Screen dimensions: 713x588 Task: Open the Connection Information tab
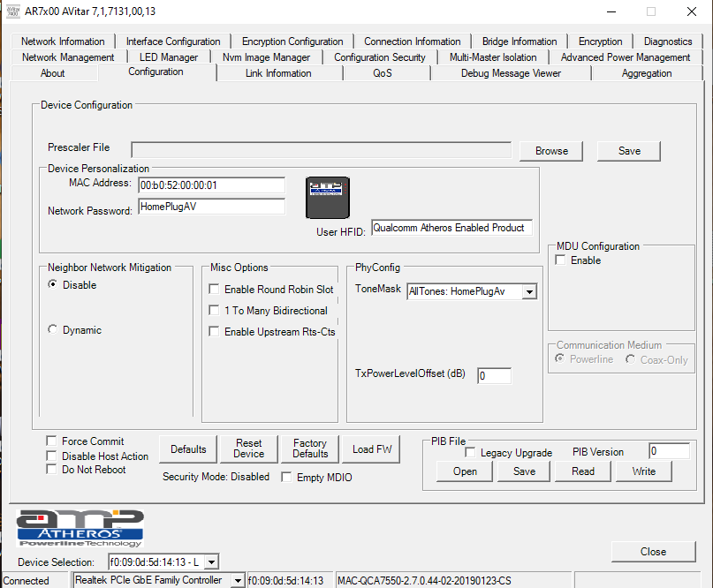click(412, 41)
